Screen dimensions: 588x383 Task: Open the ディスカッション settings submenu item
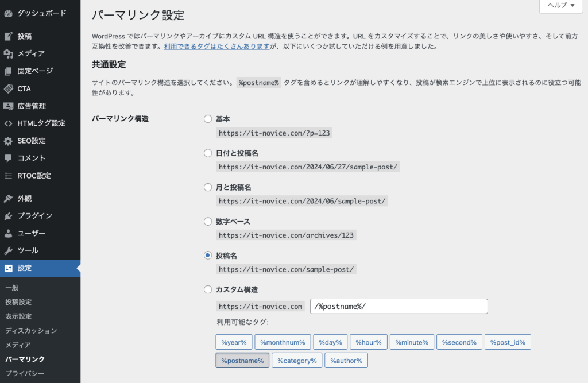point(31,331)
